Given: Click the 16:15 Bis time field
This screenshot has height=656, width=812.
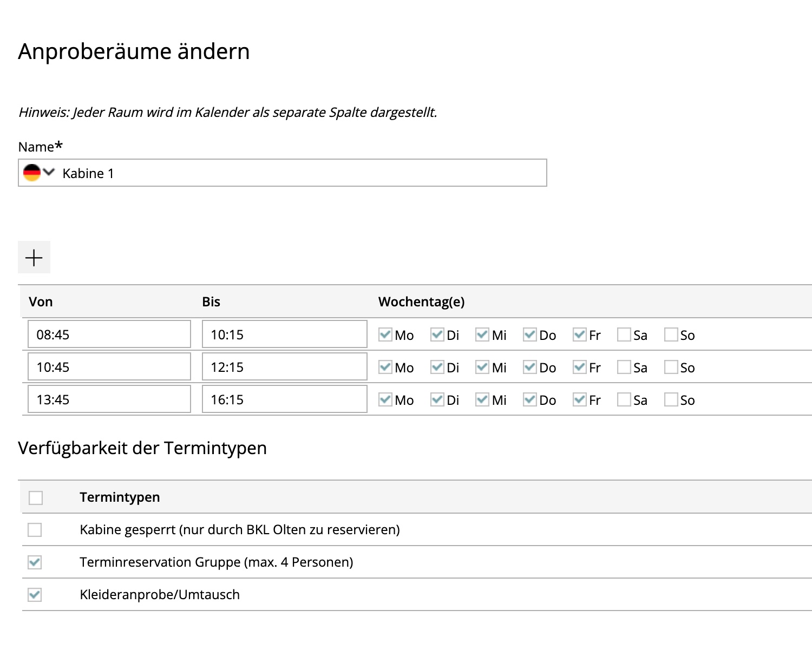Looking at the screenshot, I should tap(284, 399).
